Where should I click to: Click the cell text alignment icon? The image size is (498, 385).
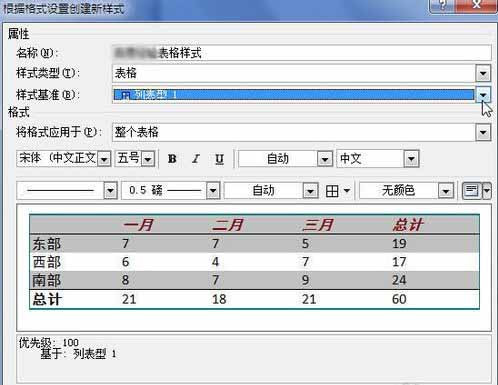click(x=471, y=191)
